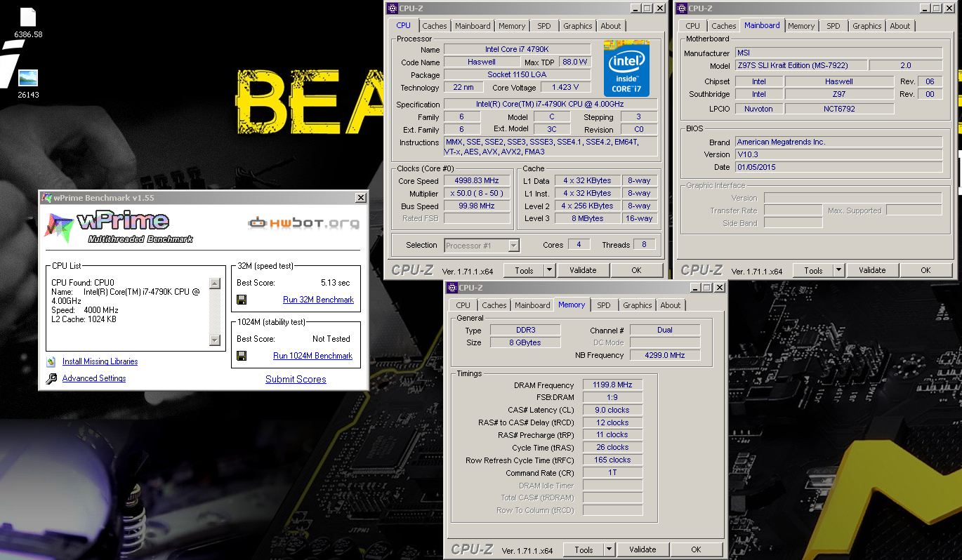Click Validate button in CPU window
This screenshot has width=962, height=560.
(583, 270)
